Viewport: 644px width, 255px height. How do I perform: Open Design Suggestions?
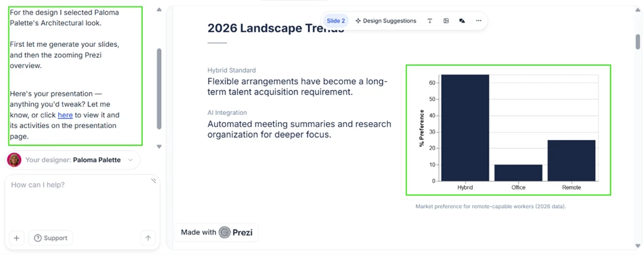386,21
